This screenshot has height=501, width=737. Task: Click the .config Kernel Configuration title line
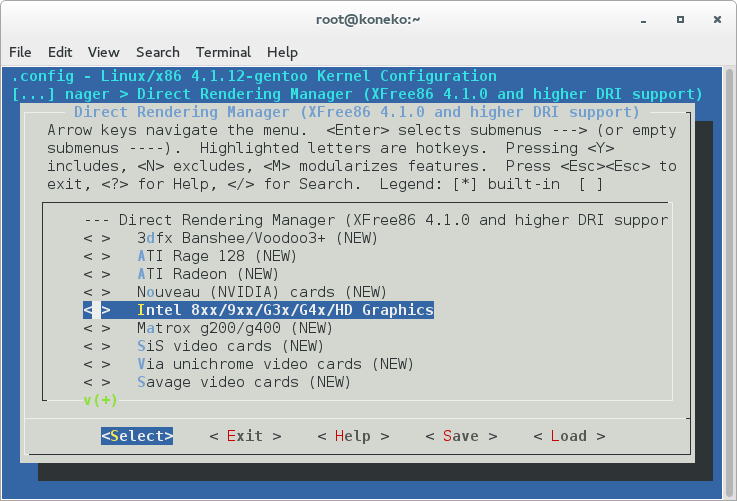pyautogui.click(x=254, y=76)
